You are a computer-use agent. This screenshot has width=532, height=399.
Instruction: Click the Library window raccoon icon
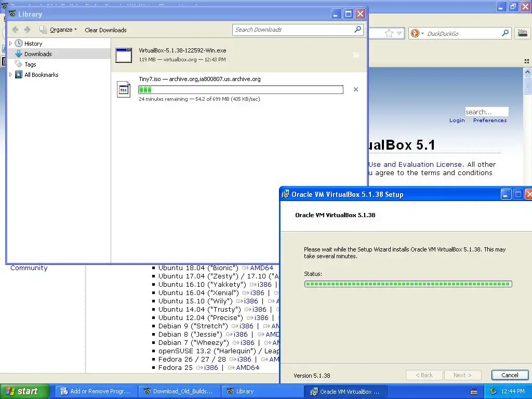click(12, 14)
